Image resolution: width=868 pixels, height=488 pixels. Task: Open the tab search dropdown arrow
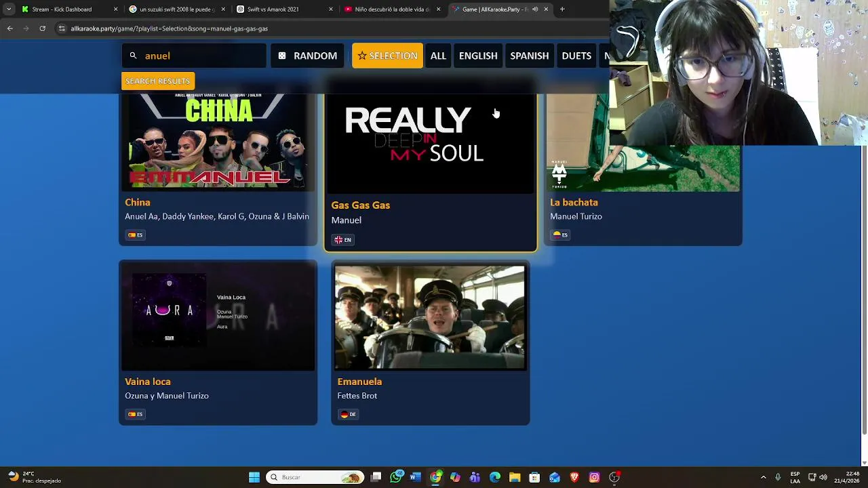[8, 9]
